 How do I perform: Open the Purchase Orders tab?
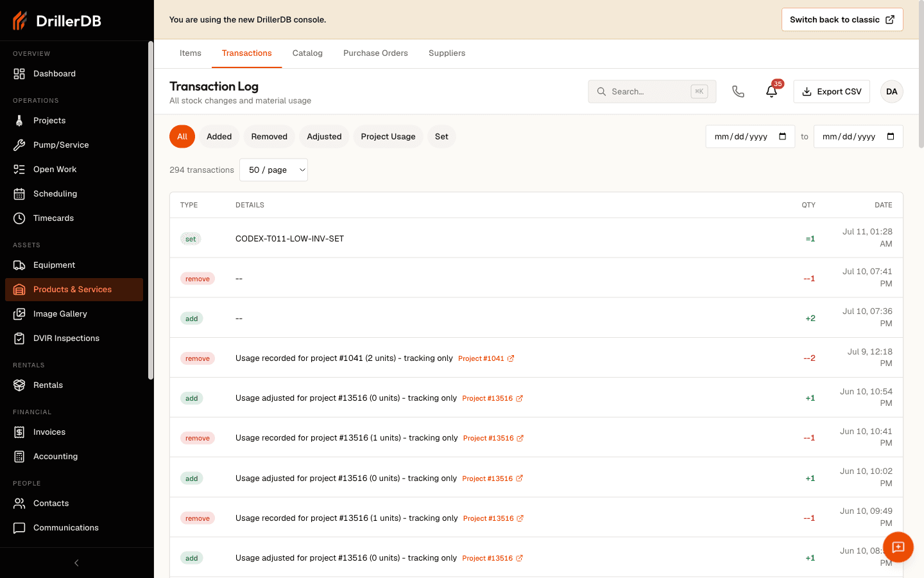click(x=375, y=53)
